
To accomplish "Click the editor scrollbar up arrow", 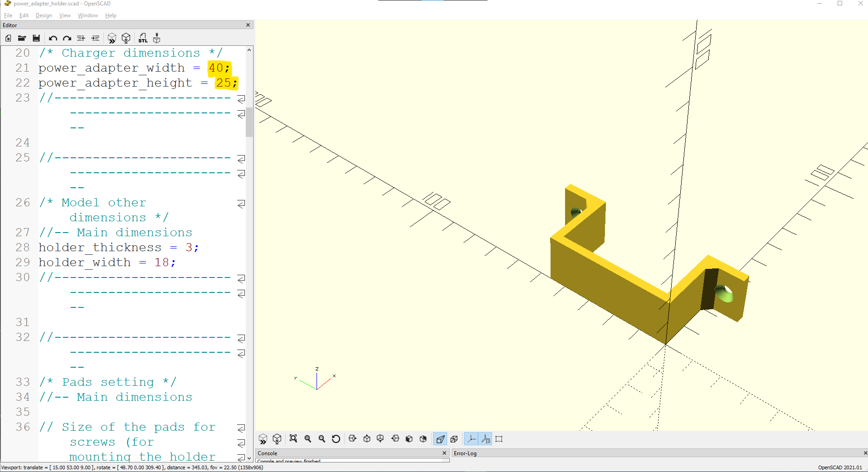I will coord(249,50).
